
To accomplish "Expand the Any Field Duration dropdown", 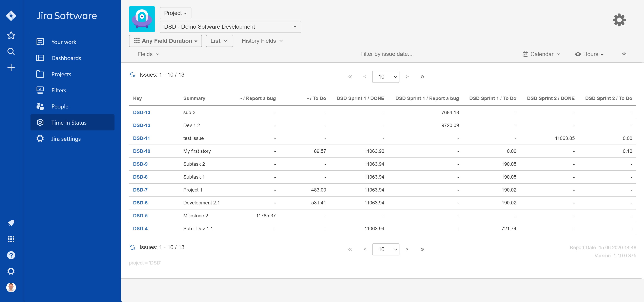I will [165, 41].
